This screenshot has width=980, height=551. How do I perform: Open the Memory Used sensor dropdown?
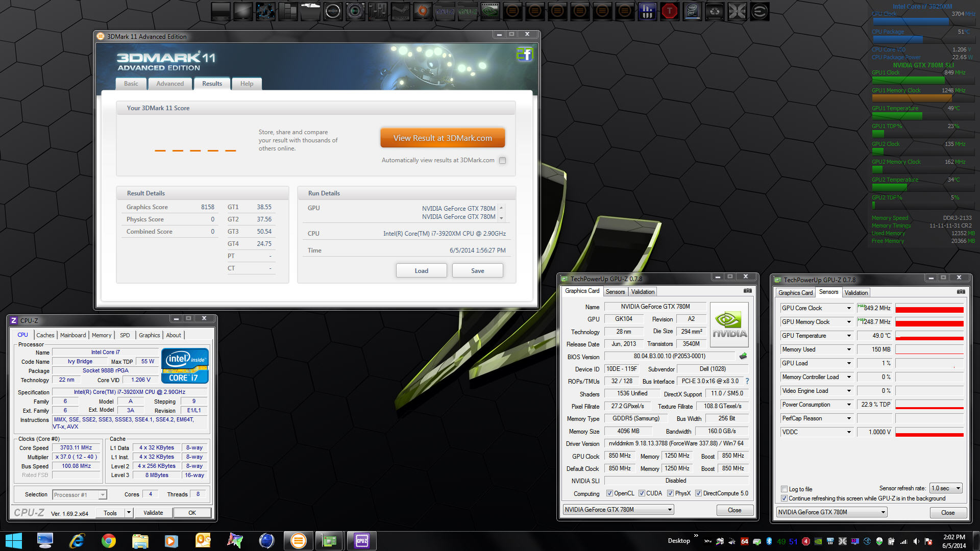tap(849, 349)
